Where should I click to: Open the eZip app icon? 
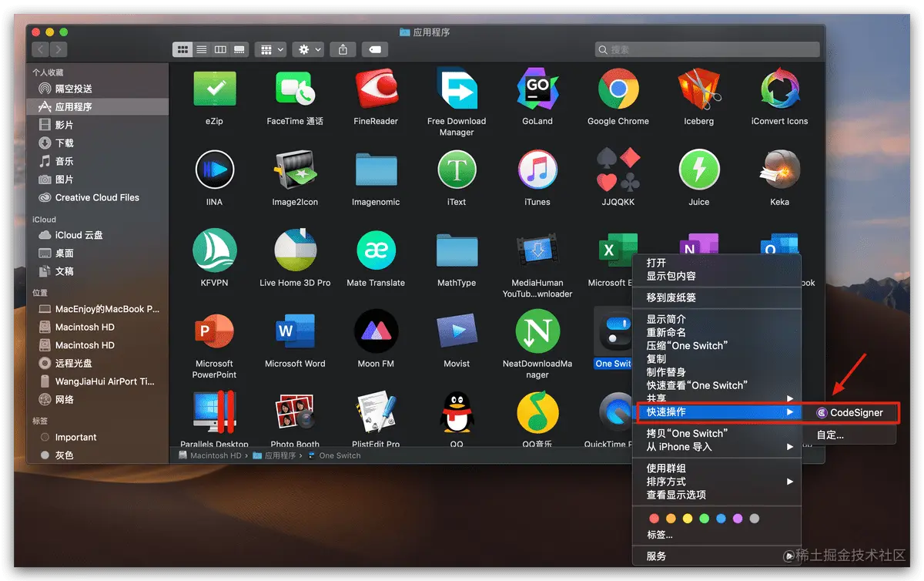coord(214,90)
